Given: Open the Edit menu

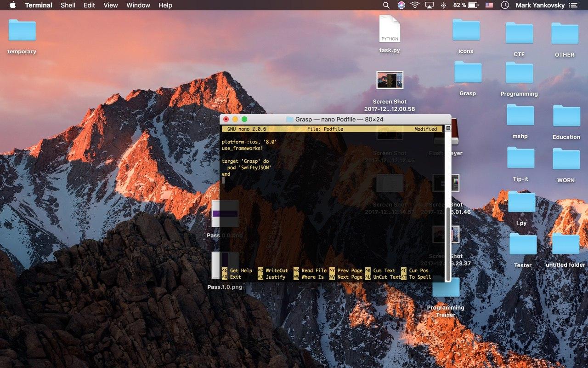Looking at the screenshot, I should tap(89, 5).
